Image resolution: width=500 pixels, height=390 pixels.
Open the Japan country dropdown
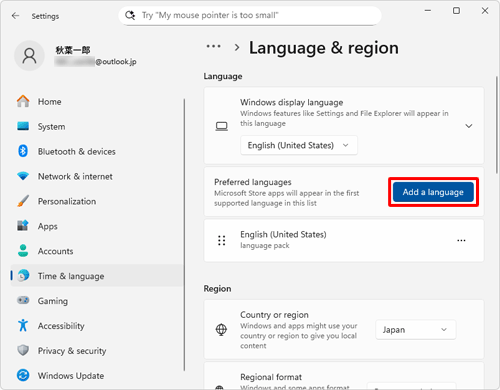coord(416,330)
